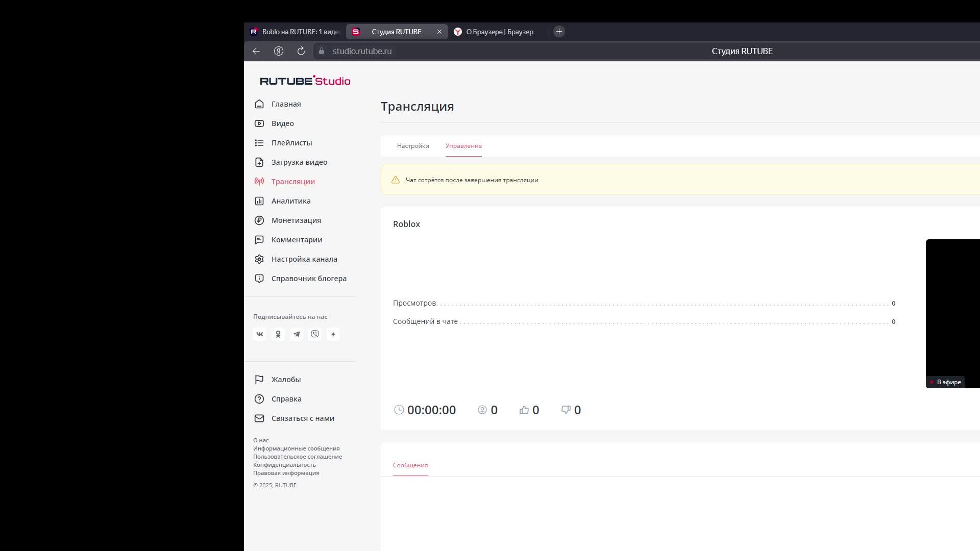Click the Связаться с нами envelope icon
This screenshot has width=980, height=551.
click(x=259, y=418)
